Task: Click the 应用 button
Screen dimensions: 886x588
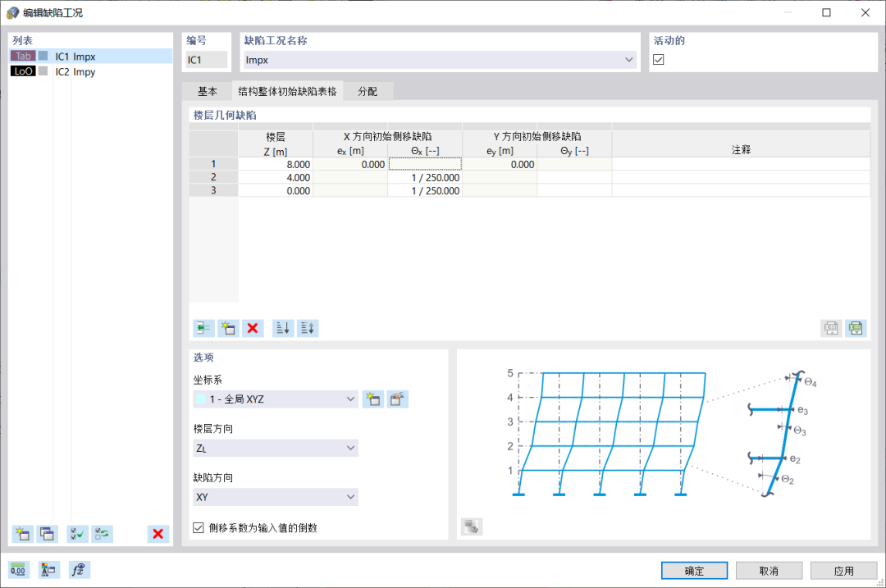Action: pos(843,571)
